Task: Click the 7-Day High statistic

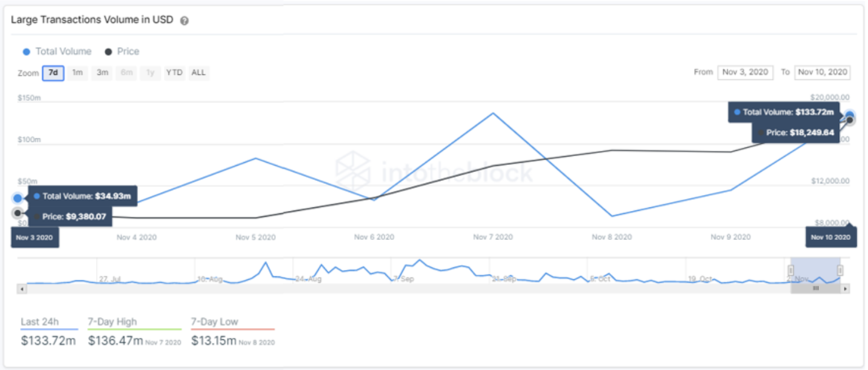Action: pos(134,333)
